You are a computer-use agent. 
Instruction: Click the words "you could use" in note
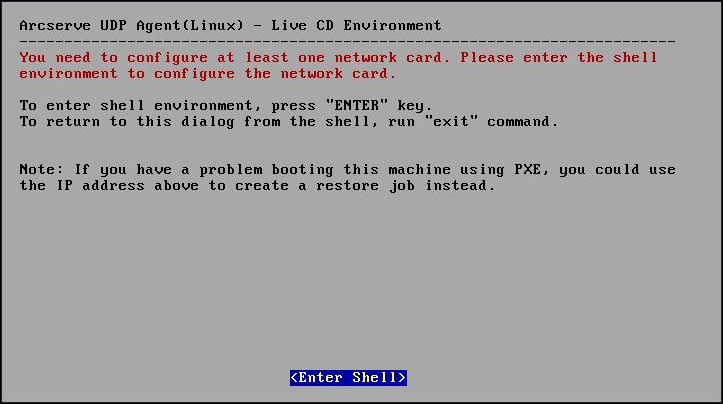617,170
